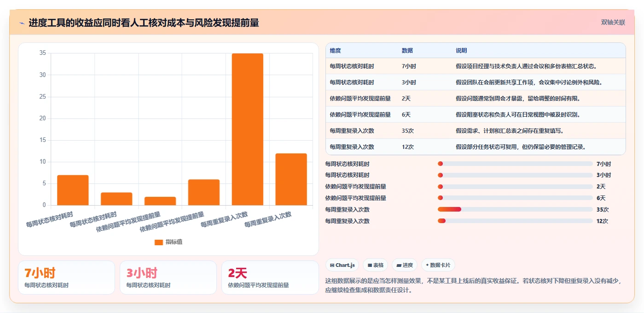The height and width of the screenshot is (313, 644).
Task: Click the 表格 chip's table icon
Action: (370, 265)
